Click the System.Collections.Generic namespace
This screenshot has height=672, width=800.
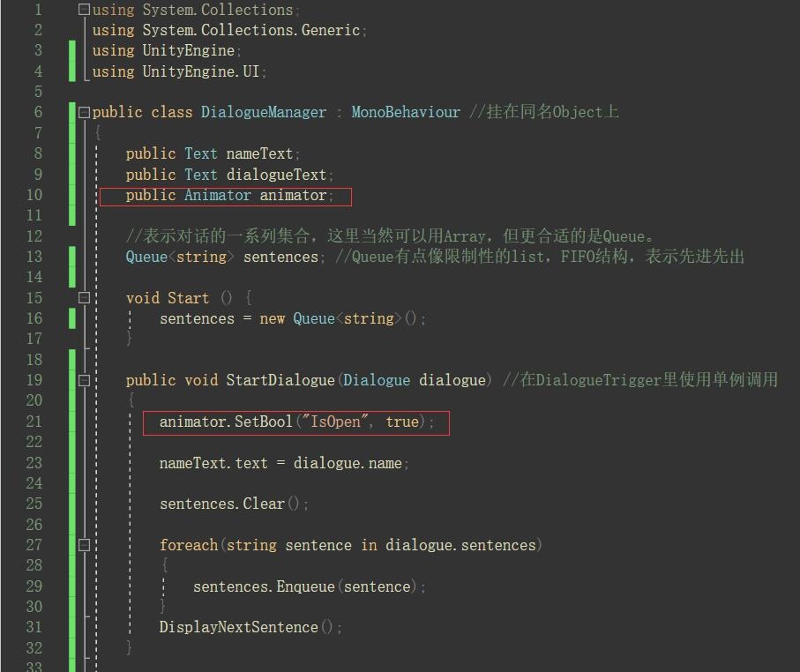click(251, 30)
